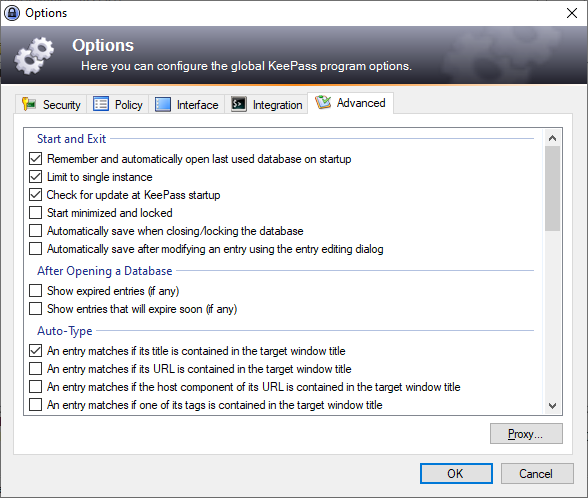Close the Options dialog with X

(x=572, y=13)
